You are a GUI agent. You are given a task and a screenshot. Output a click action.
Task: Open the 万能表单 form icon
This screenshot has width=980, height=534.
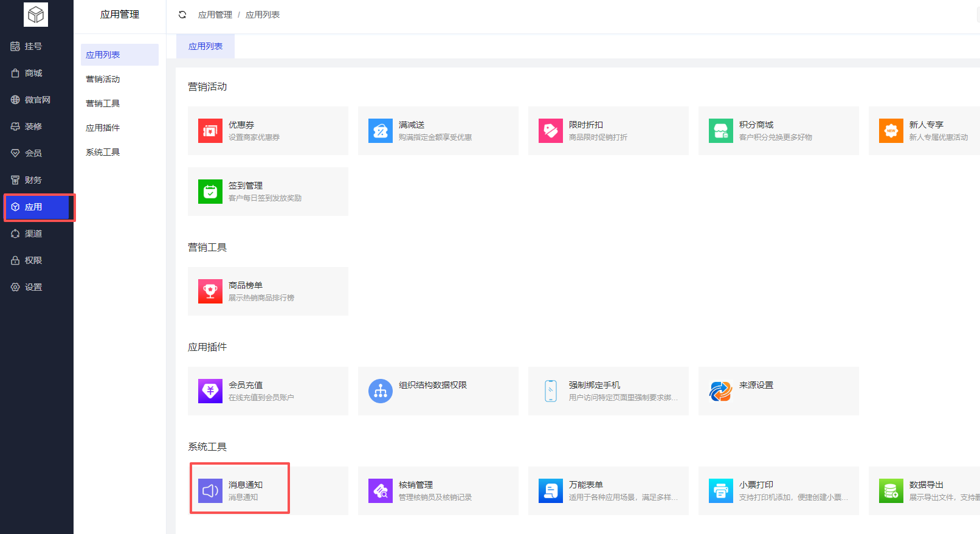(x=551, y=491)
